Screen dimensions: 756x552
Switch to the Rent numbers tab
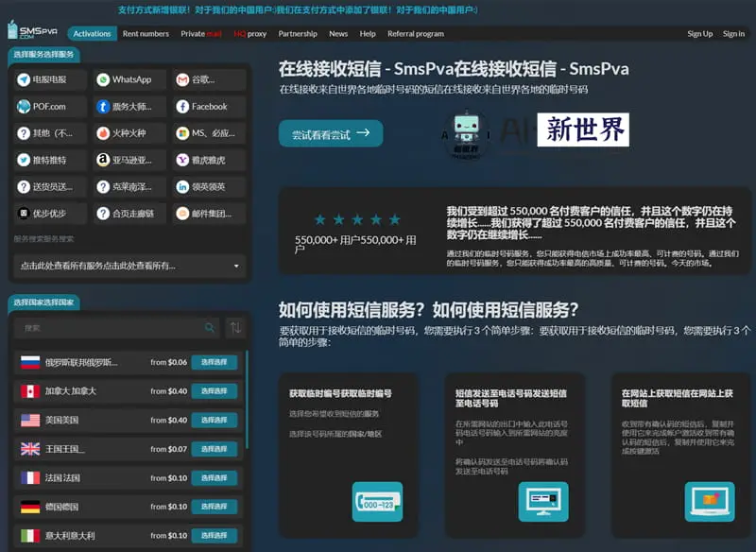point(146,34)
